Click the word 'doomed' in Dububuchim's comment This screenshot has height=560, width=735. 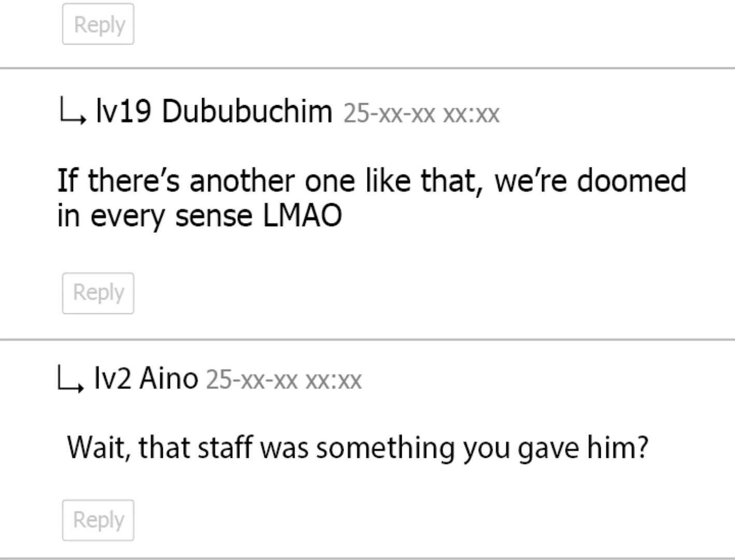632,181
